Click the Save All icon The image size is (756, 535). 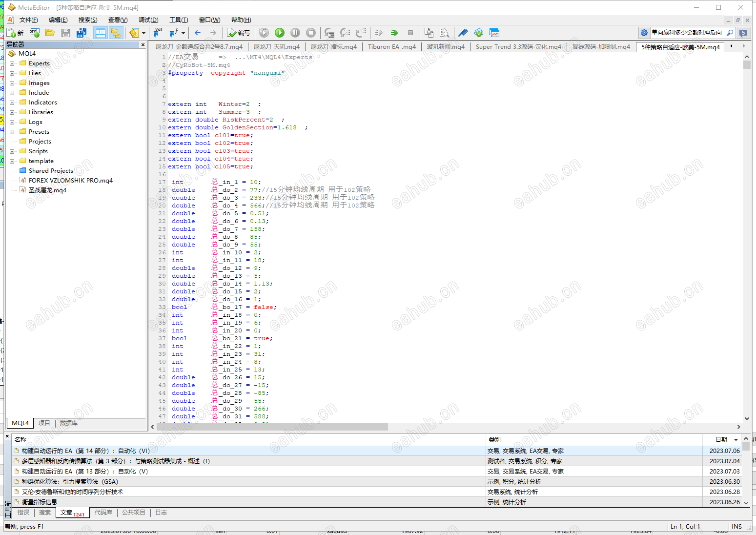tap(82, 33)
